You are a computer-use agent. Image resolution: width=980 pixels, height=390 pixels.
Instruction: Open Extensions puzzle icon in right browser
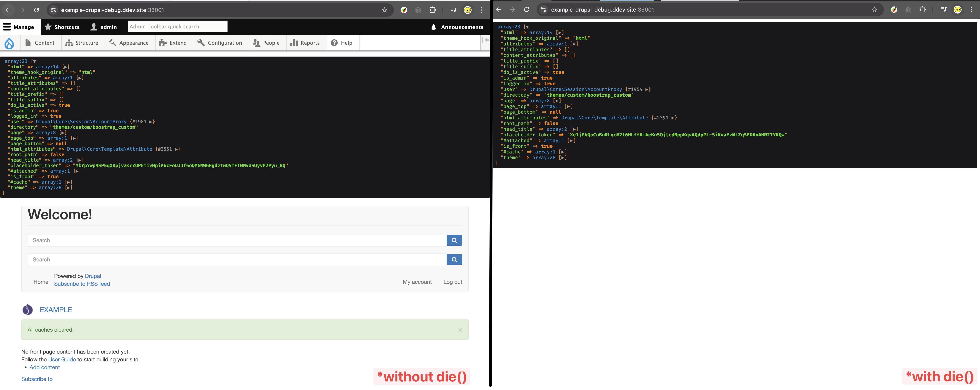(x=922, y=9)
